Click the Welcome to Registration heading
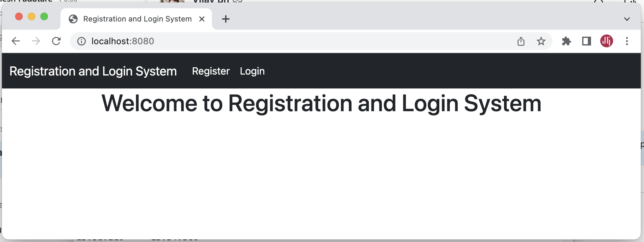The height and width of the screenshot is (242, 644). (321, 103)
